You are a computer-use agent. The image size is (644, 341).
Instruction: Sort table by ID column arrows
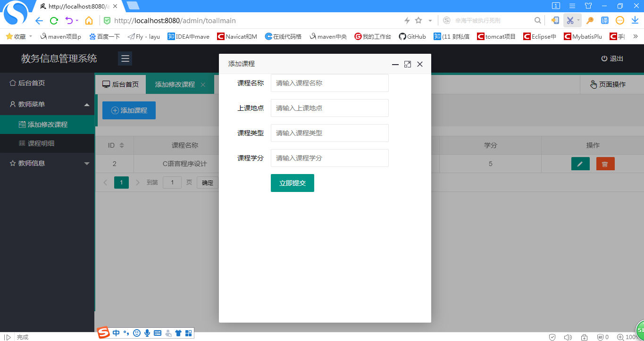[x=122, y=145]
